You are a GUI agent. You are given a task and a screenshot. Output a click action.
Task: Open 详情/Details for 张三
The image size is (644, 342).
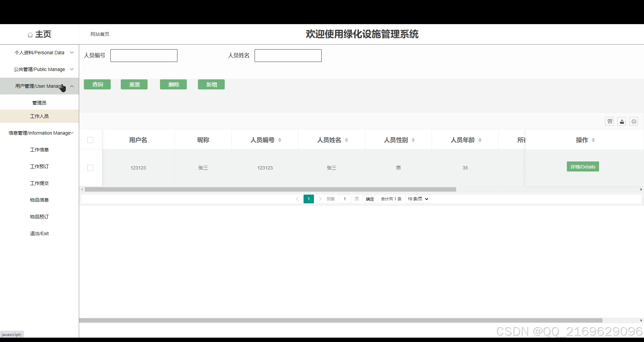[583, 167]
